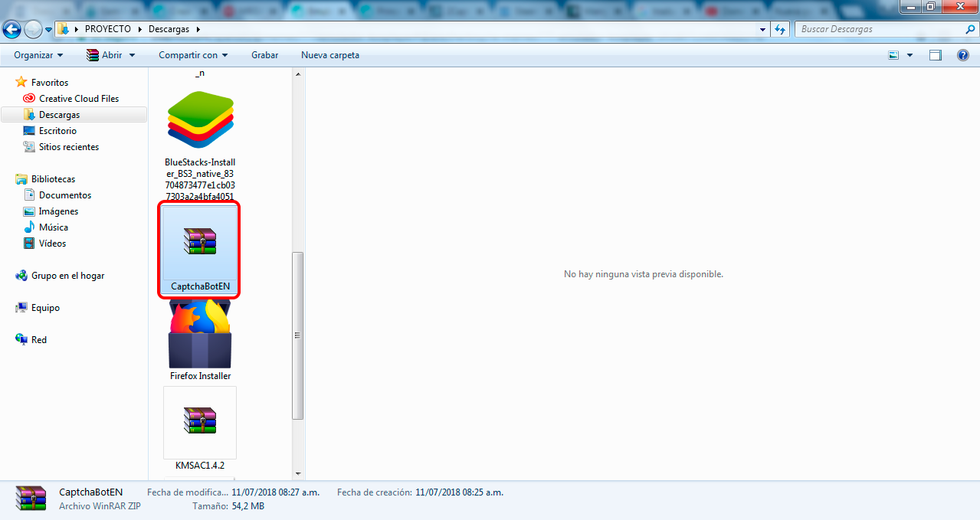The width and height of the screenshot is (980, 520).
Task: Select Favoritos in the navigation pane
Action: click(49, 82)
